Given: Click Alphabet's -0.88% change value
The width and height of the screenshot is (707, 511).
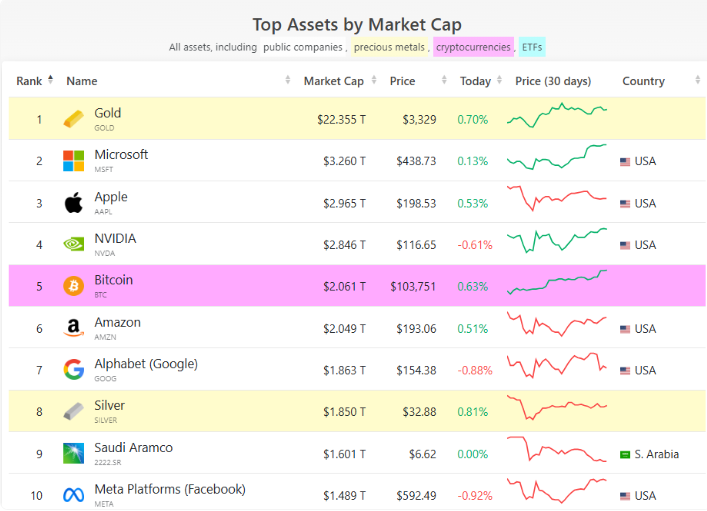Looking at the screenshot, I should click(475, 370).
